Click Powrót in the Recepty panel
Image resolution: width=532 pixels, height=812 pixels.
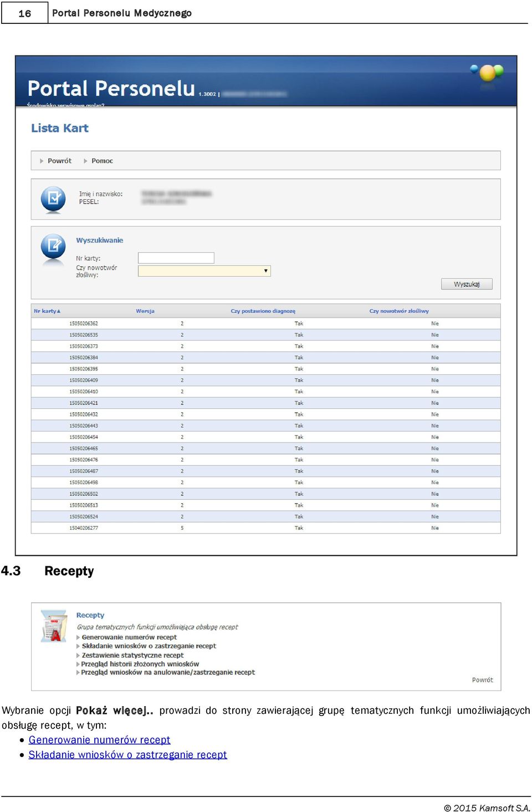point(482,680)
